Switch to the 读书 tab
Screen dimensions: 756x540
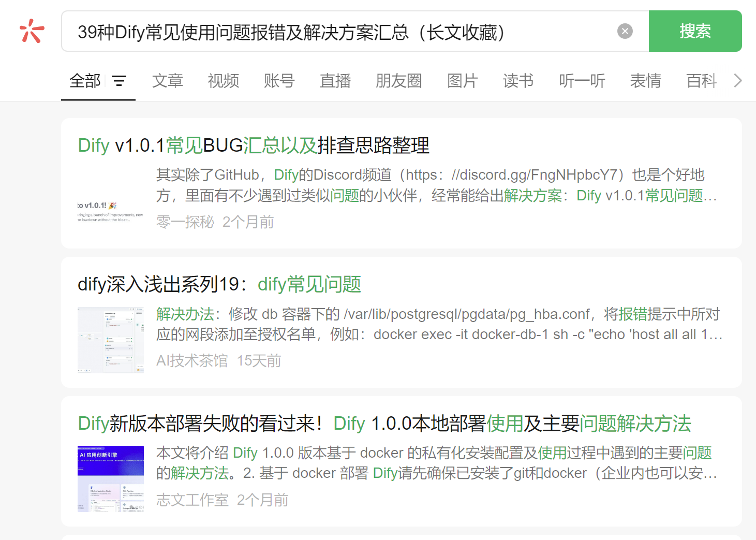point(518,81)
